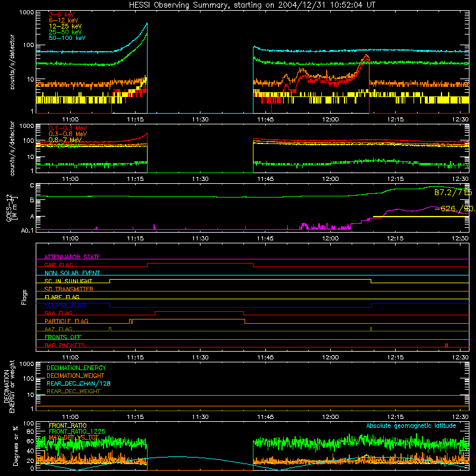476x476 pixels.
Task: Click the Absolute geomagnetic latitude label
Action: point(411,425)
